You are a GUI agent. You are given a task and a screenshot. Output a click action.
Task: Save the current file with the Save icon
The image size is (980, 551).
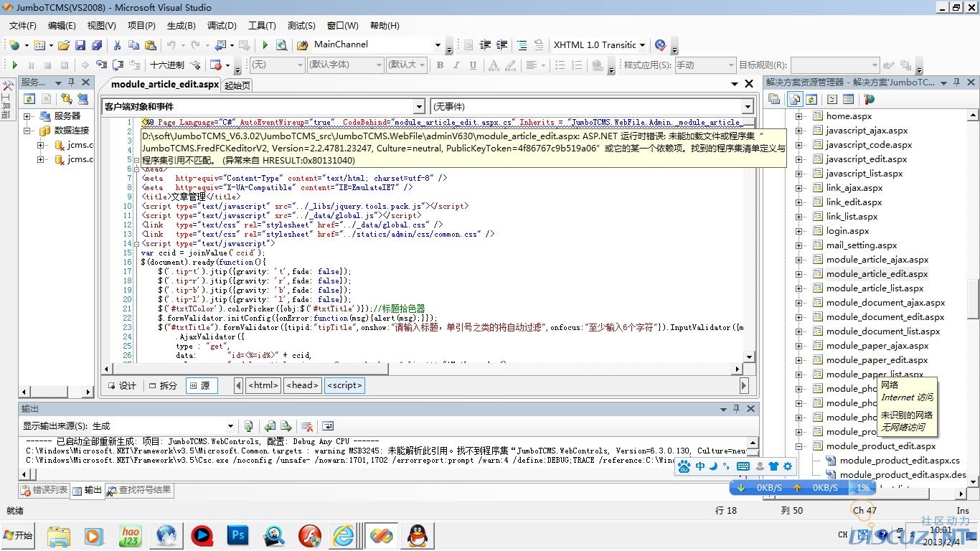(80, 45)
